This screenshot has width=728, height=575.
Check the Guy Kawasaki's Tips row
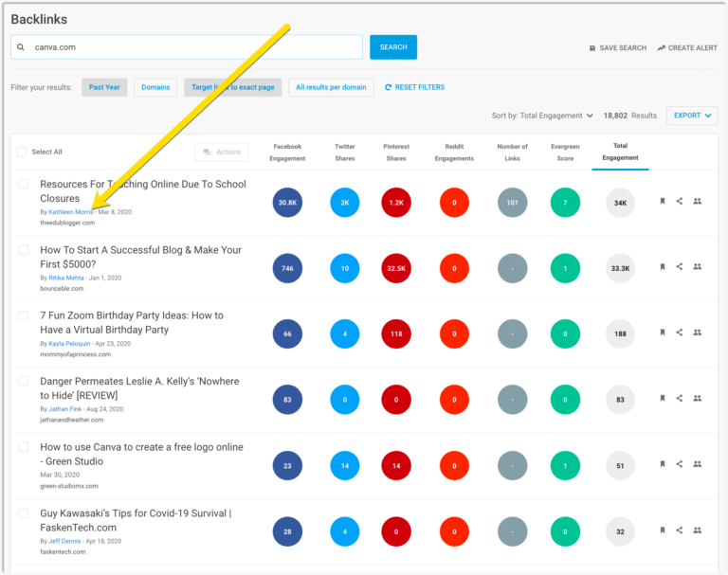point(23,513)
